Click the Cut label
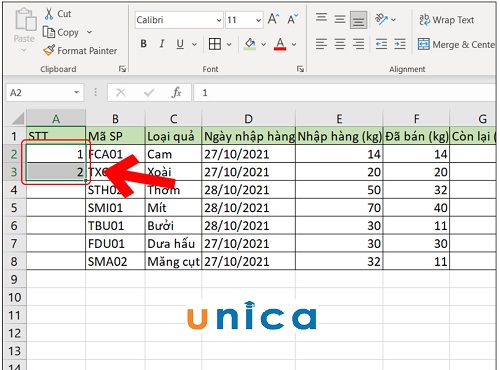Screen dimensions: 500x370 tap(64, 14)
